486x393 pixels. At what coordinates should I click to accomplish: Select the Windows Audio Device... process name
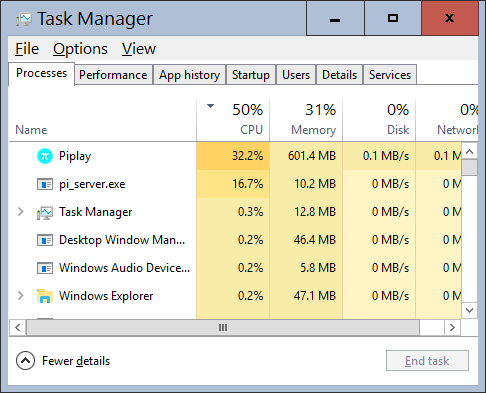pos(124,268)
